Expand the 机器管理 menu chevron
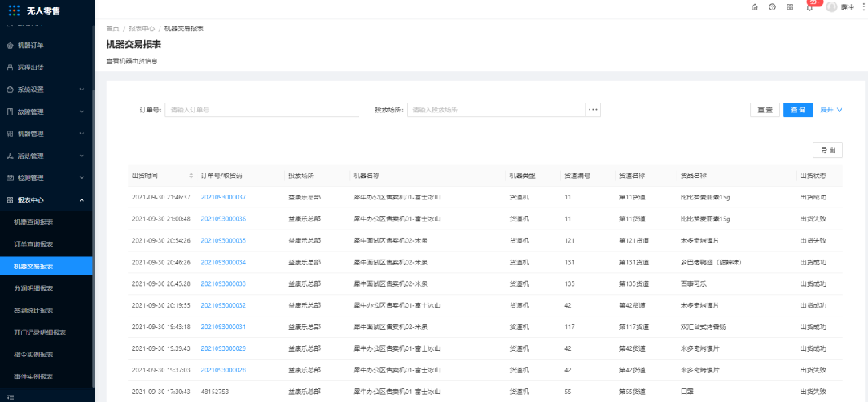 82,134
